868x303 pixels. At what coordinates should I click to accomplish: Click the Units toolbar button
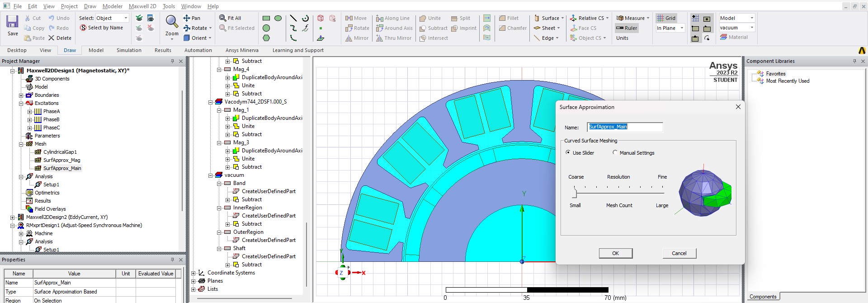coord(622,38)
